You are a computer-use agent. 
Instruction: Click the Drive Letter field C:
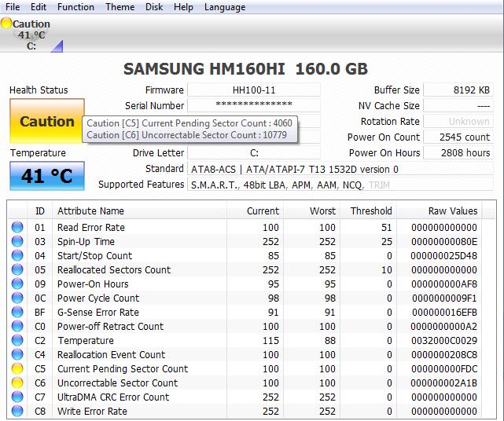(x=254, y=152)
